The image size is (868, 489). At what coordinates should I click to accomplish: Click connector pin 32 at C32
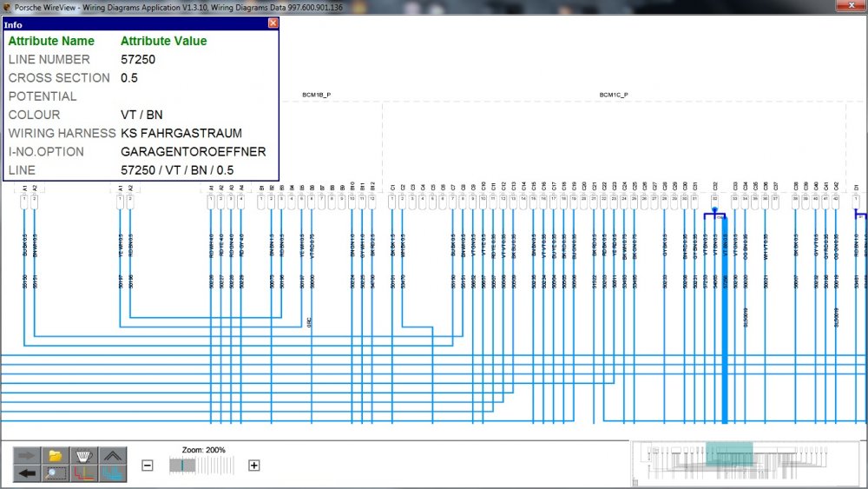[714, 199]
